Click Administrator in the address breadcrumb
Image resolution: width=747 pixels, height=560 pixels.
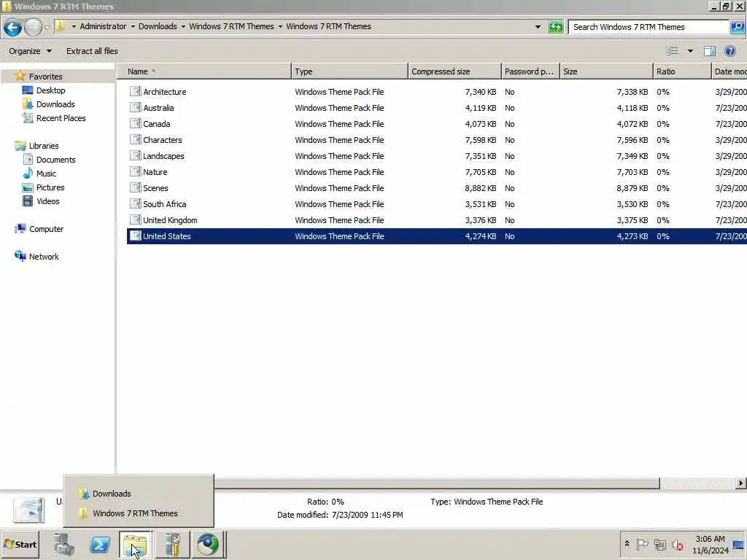103,27
